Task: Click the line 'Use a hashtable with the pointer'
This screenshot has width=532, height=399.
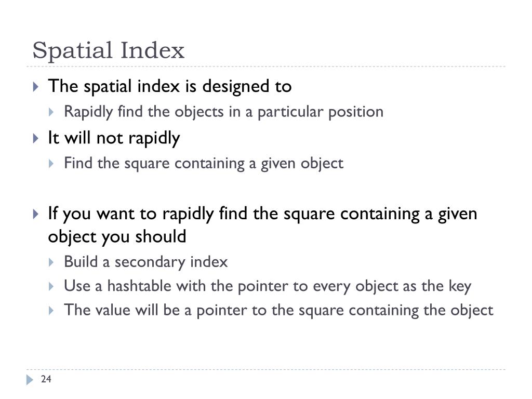Action: (x=268, y=286)
